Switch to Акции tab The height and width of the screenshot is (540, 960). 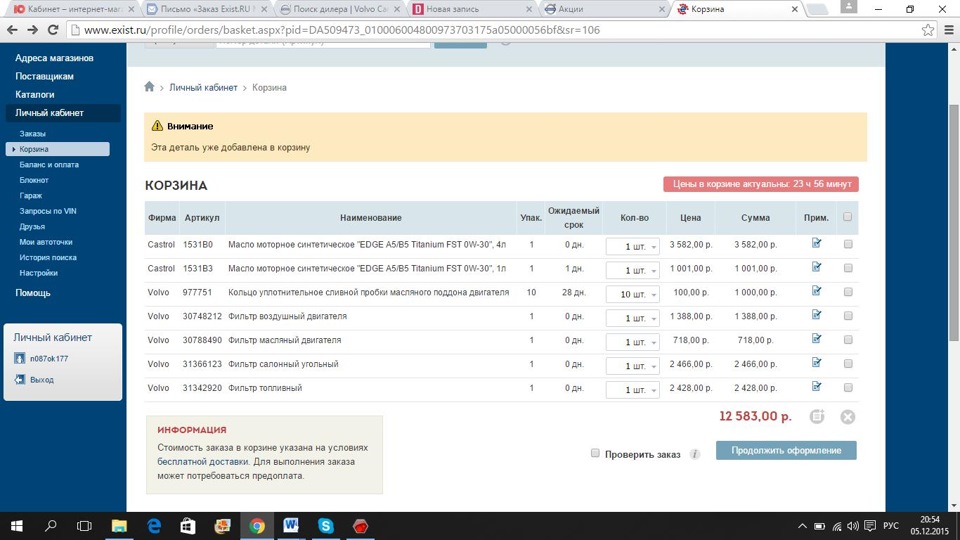pos(606,9)
